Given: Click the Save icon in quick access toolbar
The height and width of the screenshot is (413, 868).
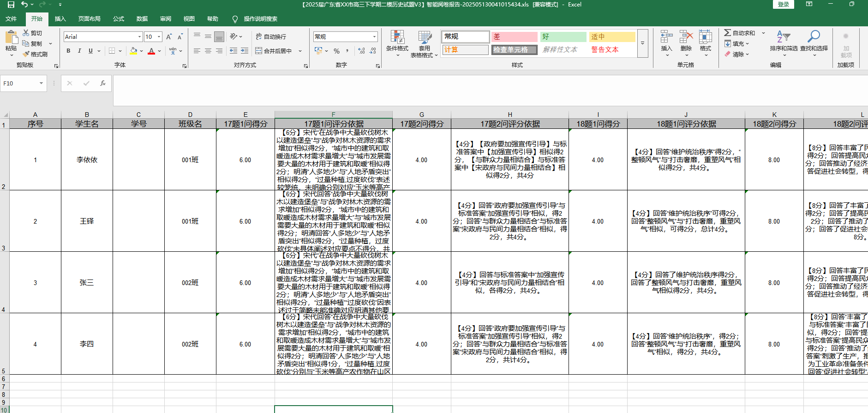Looking at the screenshot, I should (11, 5).
